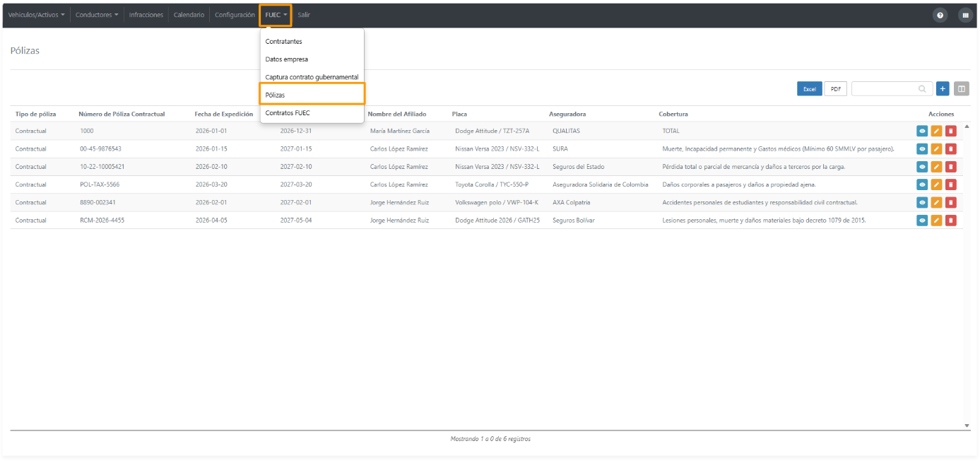
Task: Delete policy POL-TAX-5566
Action: tap(951, 184)
